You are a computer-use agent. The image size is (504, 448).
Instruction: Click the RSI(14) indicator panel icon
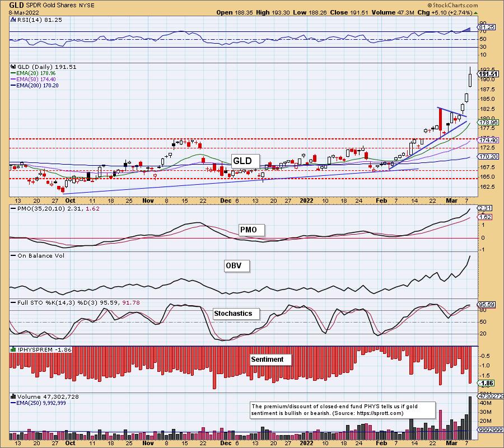pos(13,20)
